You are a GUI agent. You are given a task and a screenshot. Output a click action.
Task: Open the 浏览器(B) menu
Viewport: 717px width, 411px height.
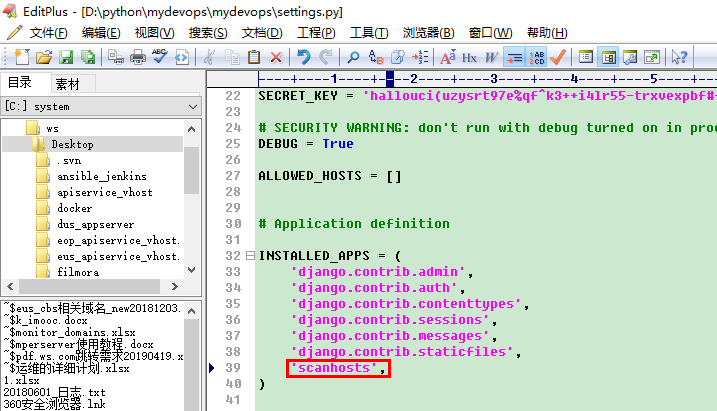[x=428, y=33]
